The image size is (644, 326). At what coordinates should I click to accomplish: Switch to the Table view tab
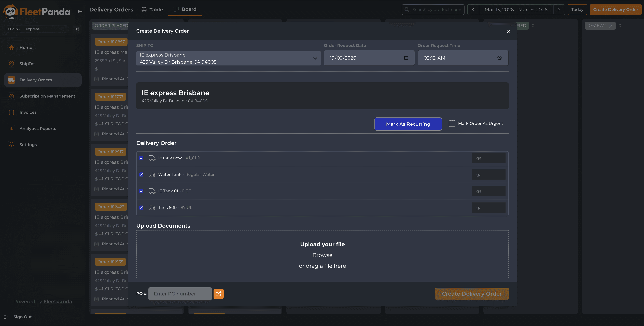pyautogui.click(x=152, y=10)
